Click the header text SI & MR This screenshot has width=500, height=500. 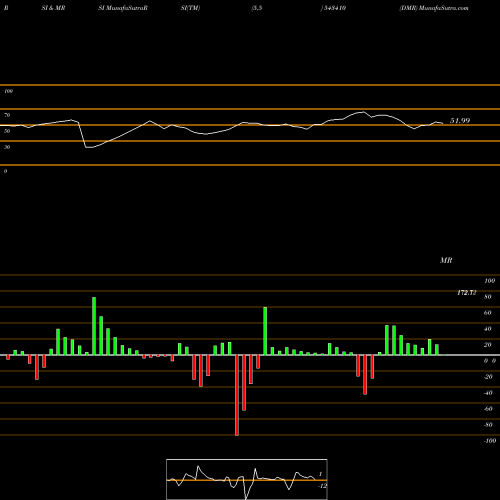(53, 8)
